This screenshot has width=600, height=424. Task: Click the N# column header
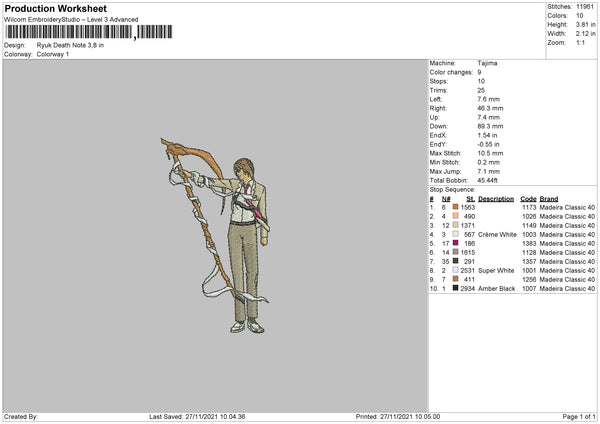pyautogui.click(x=446, y=199)
